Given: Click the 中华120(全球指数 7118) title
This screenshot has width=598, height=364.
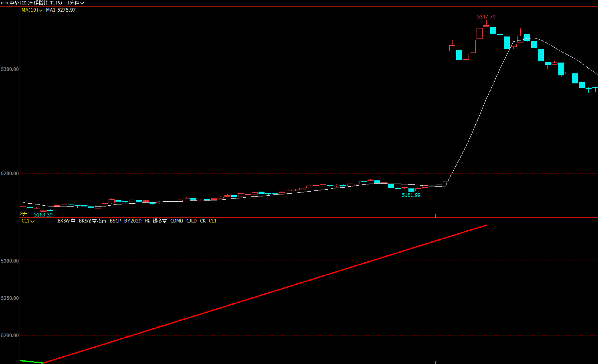Looking at the screenshot, I should click(x=36, y=3).
